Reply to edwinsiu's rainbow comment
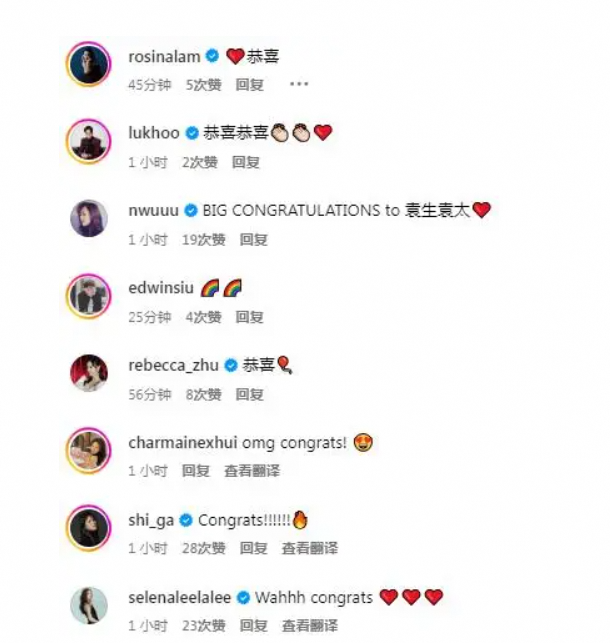The height and width of the screenshot is (643, 610). (249, 317)
